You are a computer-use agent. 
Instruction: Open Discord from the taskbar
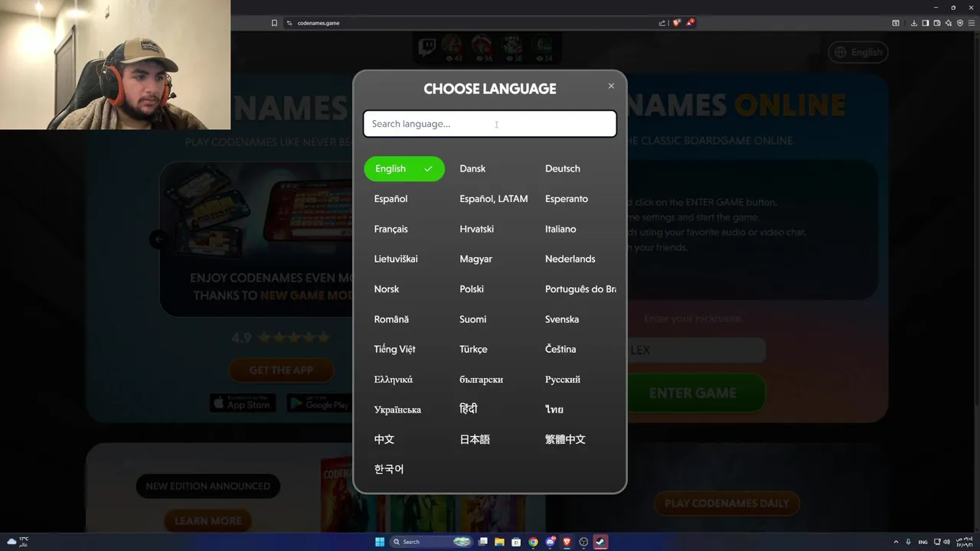click(x=550, y=542)
